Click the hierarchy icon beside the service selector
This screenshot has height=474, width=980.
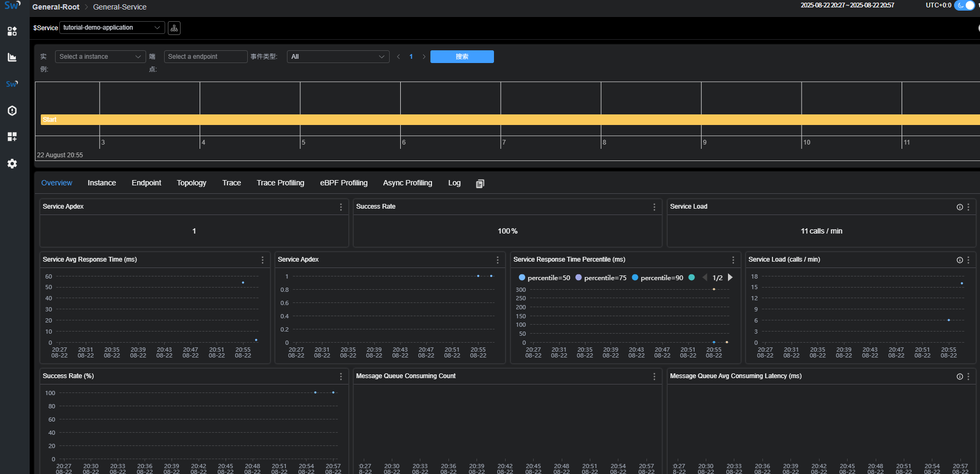[174, 28]
